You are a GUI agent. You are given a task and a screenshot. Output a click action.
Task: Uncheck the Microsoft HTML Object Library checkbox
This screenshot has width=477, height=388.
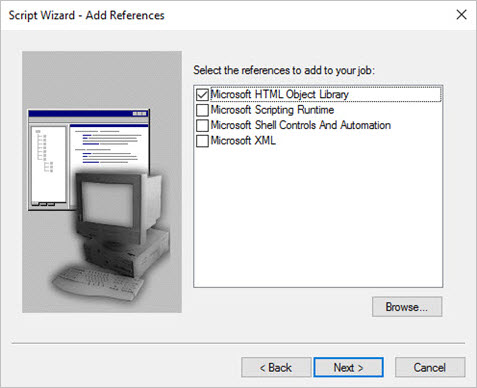202,95
